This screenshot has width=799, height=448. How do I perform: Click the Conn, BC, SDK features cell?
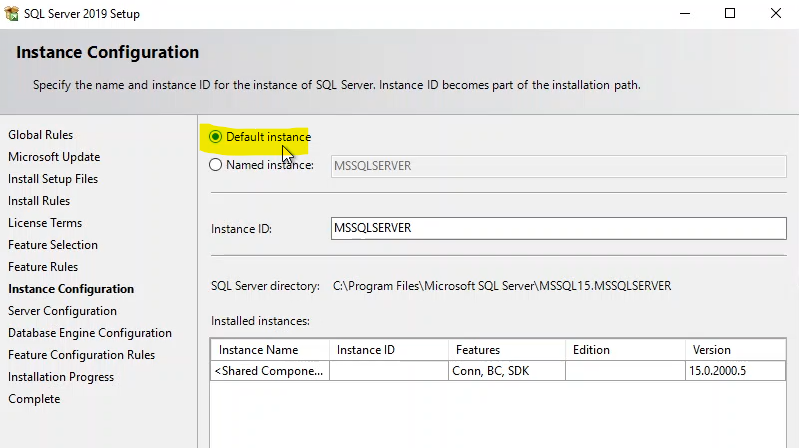click(507, 371)
